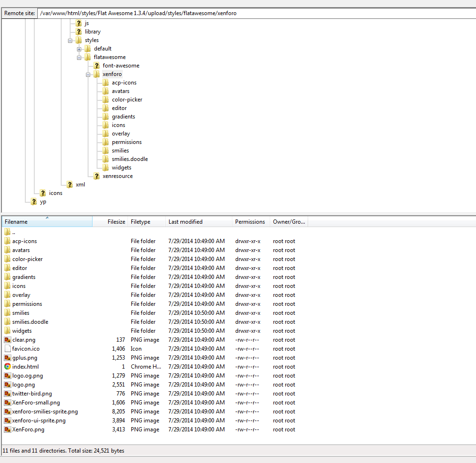The width and height of the screenshot is (476, 463).
Task: Click the logo.png image file icon
Action: pyautogui.click(x=7, y=385)
